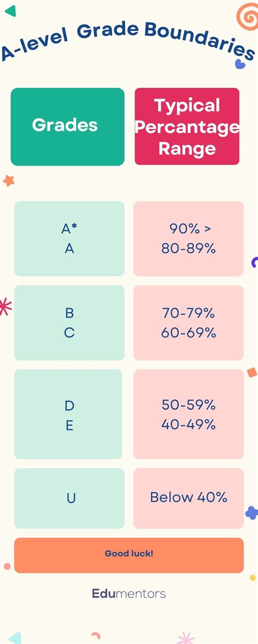Click the blue heart under the title
This screenshot has height=644, width=258.
(x=240, y=64)
